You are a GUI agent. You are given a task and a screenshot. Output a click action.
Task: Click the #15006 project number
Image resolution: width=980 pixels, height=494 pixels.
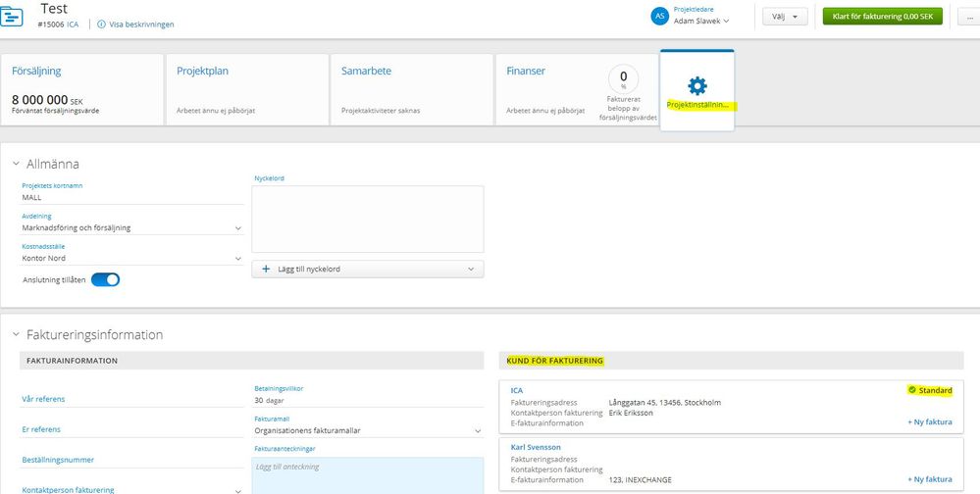coord(51,25)
